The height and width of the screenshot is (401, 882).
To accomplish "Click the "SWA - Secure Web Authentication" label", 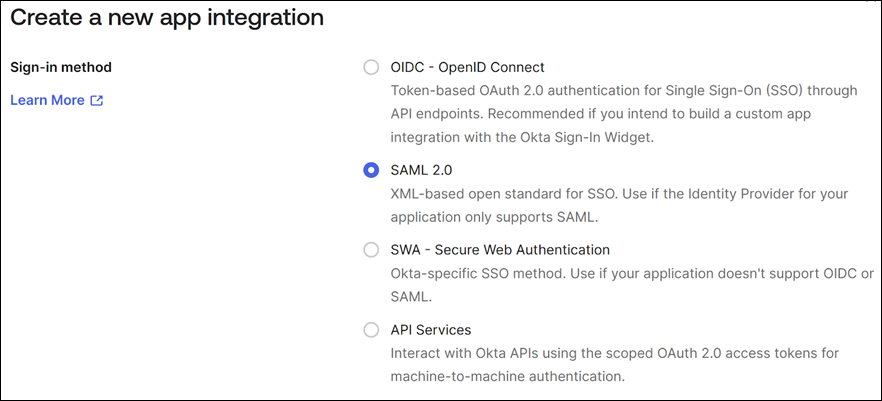I will coord(500,250).
